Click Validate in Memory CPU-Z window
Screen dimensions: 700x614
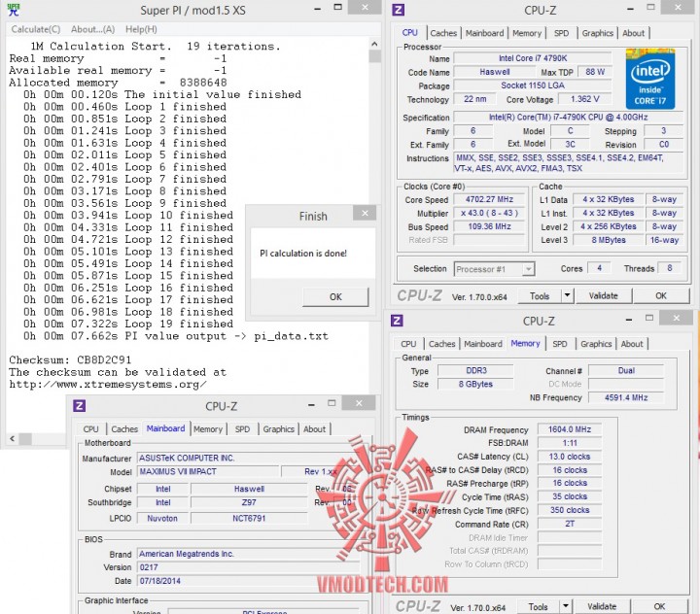pos(602,607)
